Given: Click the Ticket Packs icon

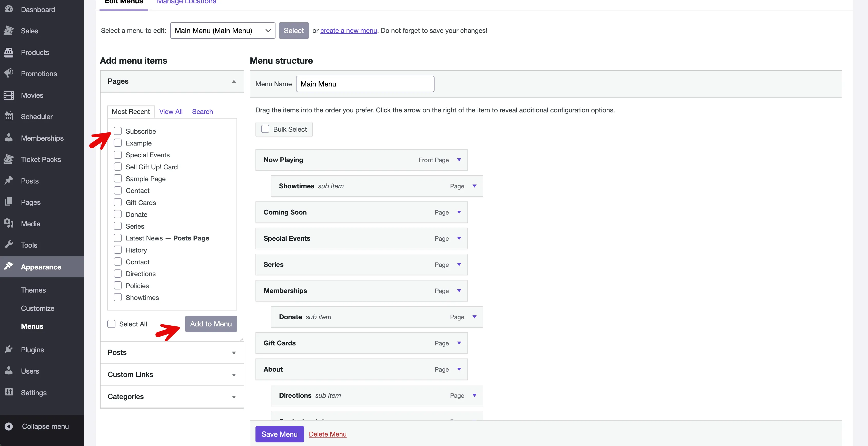Looking at the screenshot, I should (x=9, y=159).
